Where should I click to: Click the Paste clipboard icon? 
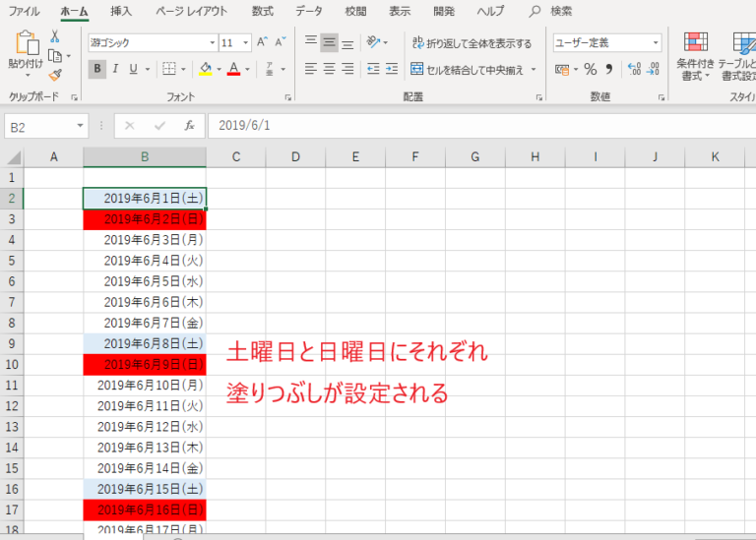[x=26, y=43]
